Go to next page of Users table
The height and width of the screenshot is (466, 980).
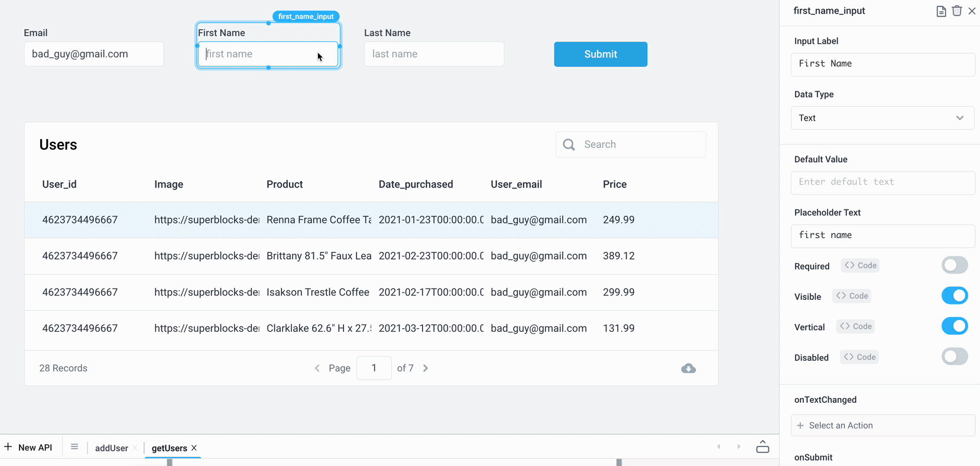426,368
